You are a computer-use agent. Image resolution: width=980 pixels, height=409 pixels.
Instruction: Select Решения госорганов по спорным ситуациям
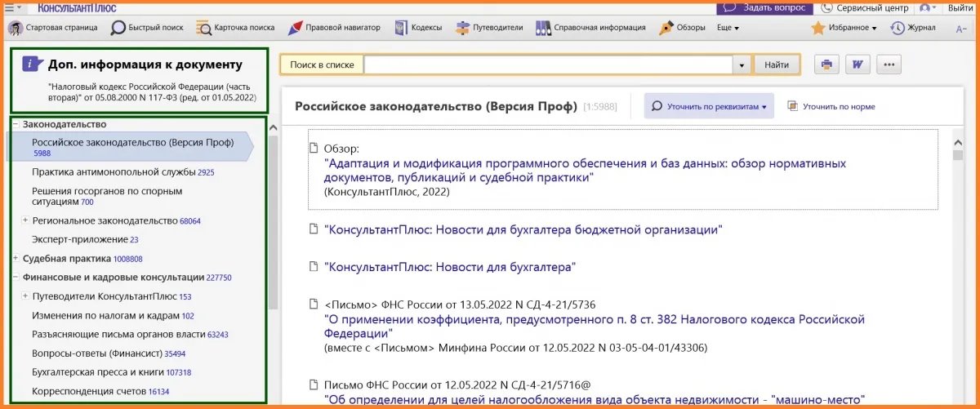pyautogui.click(x=107, y=196)
